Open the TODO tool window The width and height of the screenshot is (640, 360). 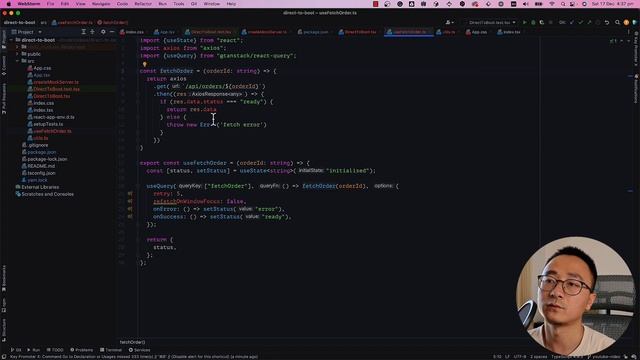click(55, 350)
